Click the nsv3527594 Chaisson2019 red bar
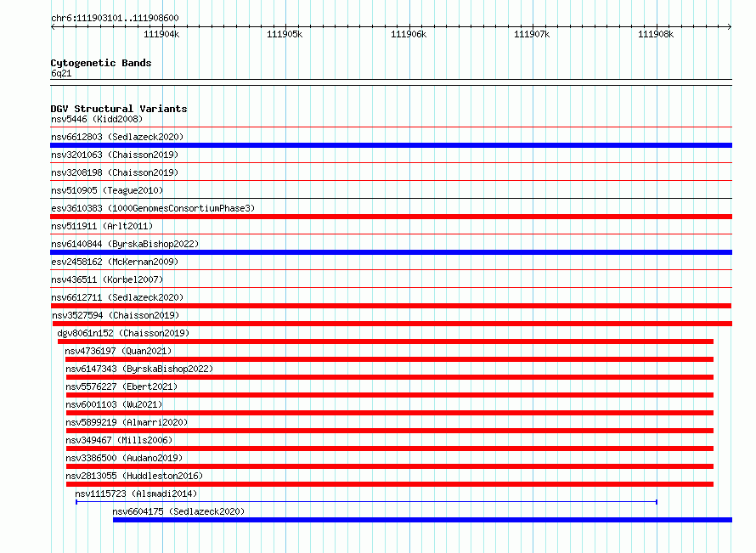The height and width of the screenshot is (553, 756). click(x=392, y=324)
